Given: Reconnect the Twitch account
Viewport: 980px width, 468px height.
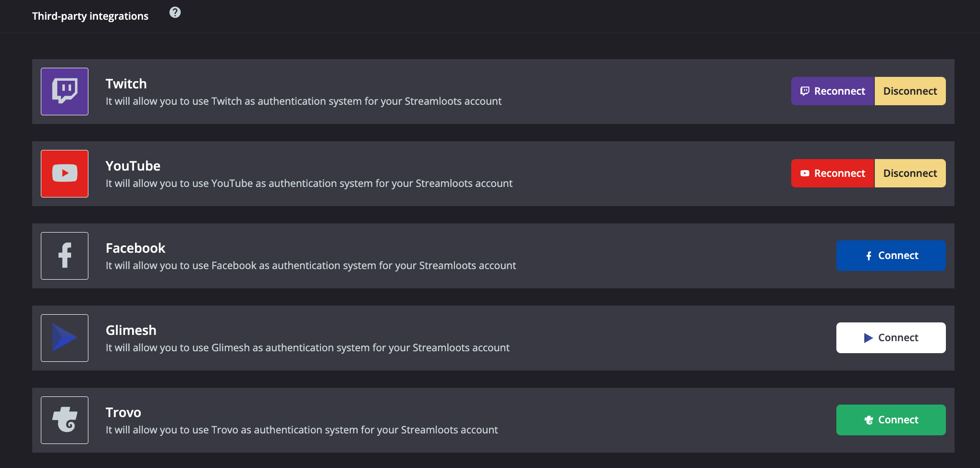Looking at the screenshot, I should [833, 91].
